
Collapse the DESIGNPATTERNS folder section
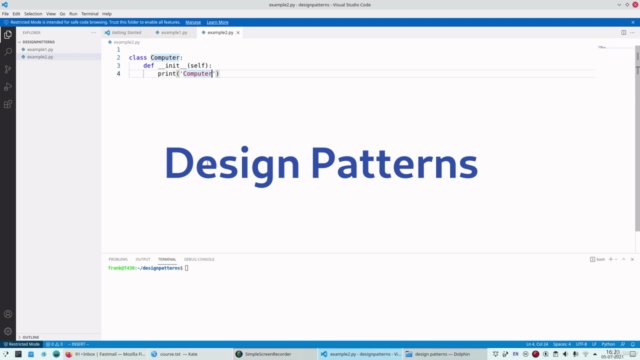38,42
